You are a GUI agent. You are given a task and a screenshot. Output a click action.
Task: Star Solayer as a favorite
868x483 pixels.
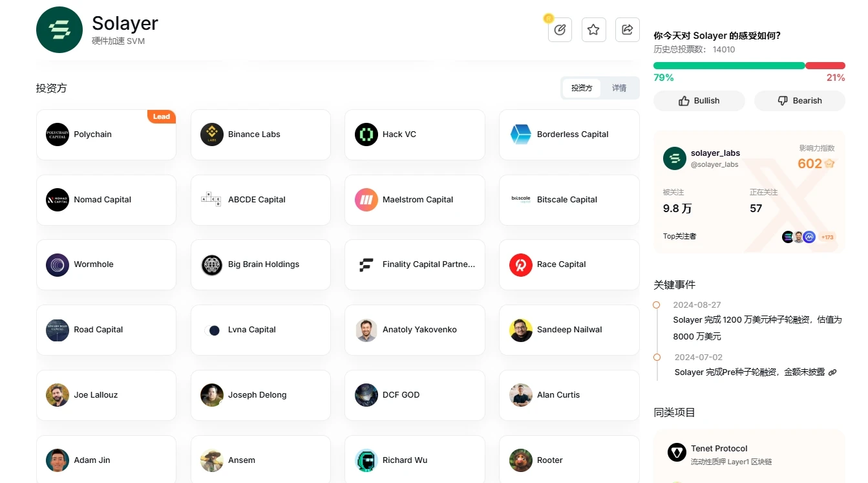(x=593, y=30)
